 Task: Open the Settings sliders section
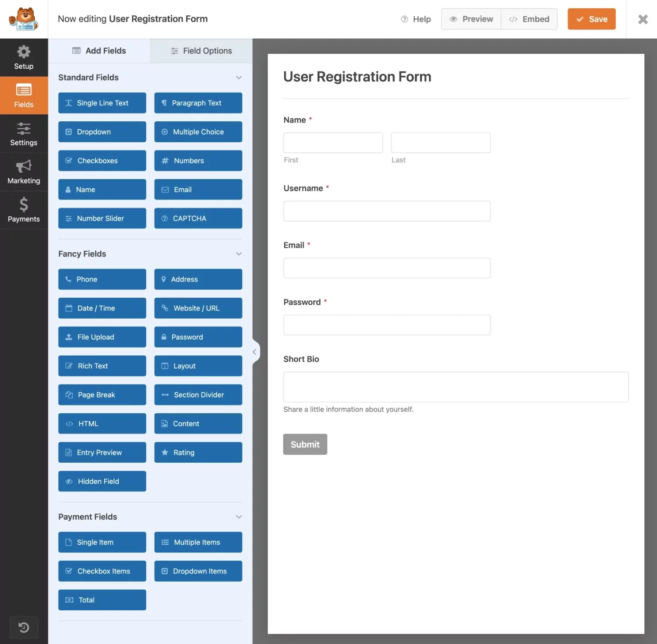pos(24,134)
